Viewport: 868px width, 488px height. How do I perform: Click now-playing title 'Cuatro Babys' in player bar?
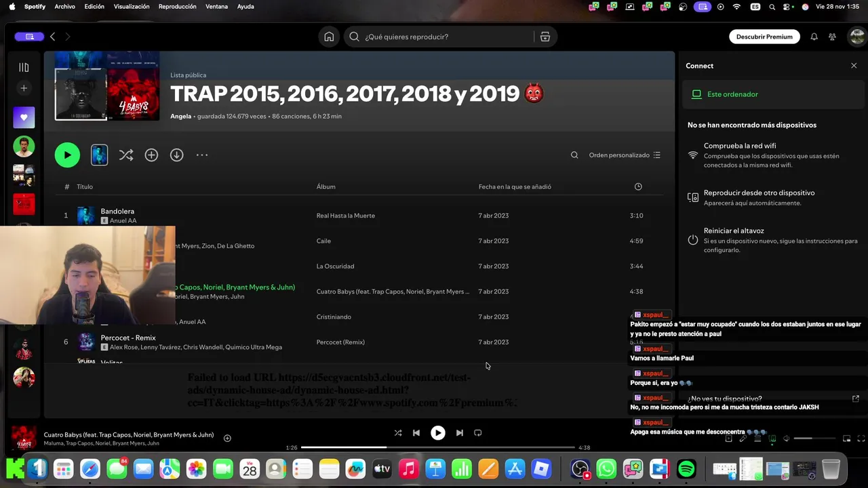pyautogui.click(x=129, y=435)
